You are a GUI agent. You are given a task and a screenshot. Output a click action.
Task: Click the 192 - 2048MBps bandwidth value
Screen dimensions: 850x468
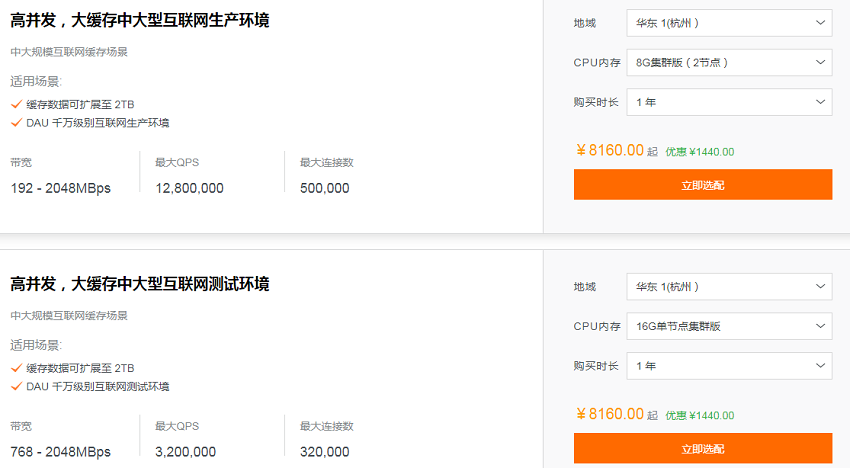(x=60, y=188)
